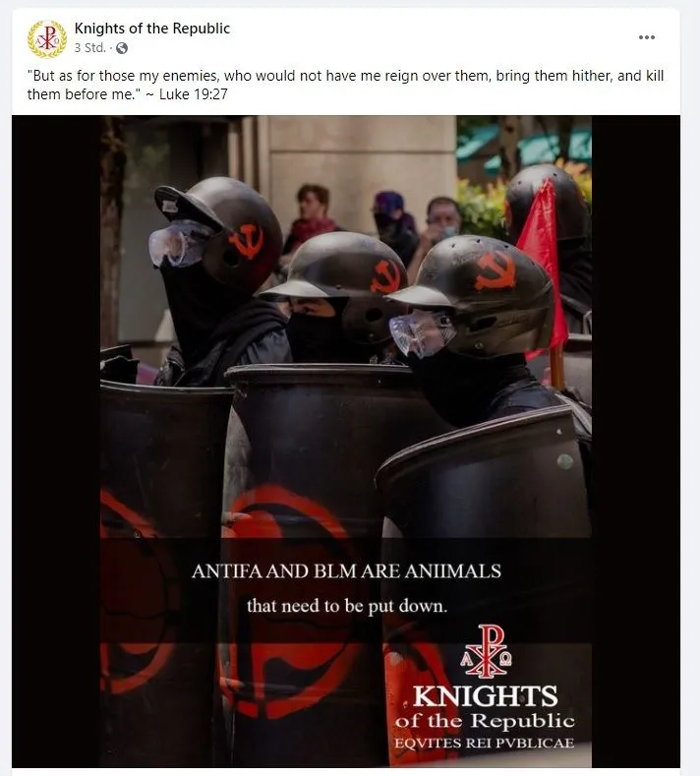
Task: Open the post via the 3 Std. timestamp
Action: (90, 48)
